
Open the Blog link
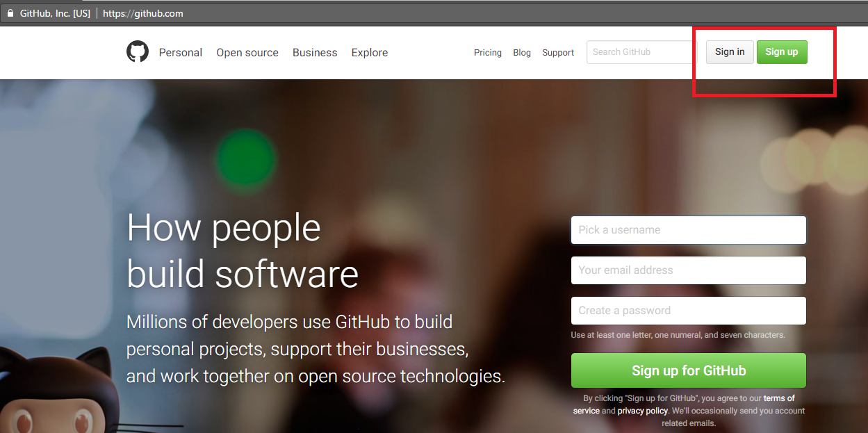[522, 52]
